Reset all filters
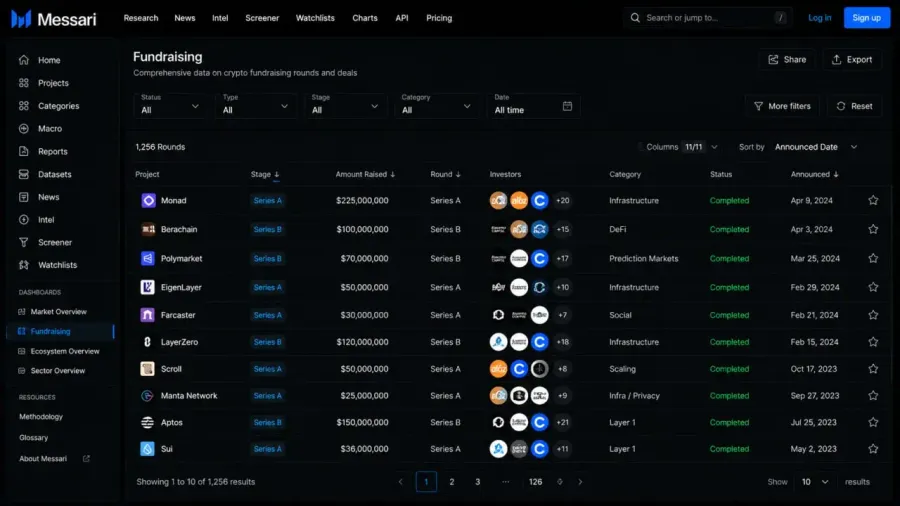The width and height of the screenshot is (900, 506). click(x=854, y=106)
